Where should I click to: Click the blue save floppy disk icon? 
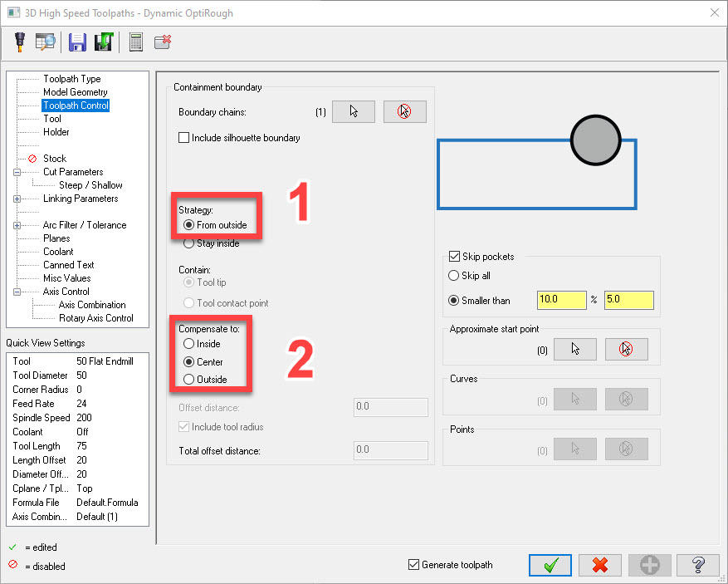(x=77, y=42)
